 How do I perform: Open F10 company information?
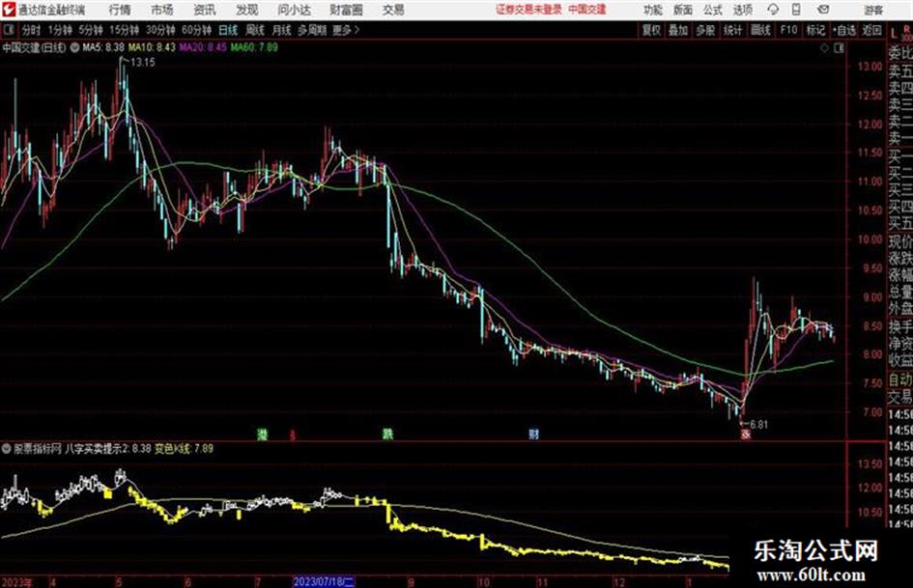(x=789, y=30)
